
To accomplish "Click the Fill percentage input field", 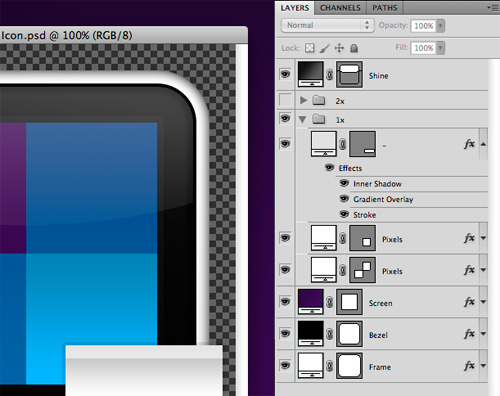I will [x=424, y=48].
